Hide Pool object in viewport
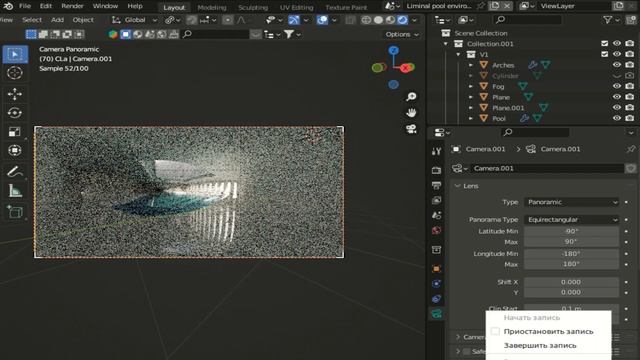This screenshot has width=640, height=360. 617,118
